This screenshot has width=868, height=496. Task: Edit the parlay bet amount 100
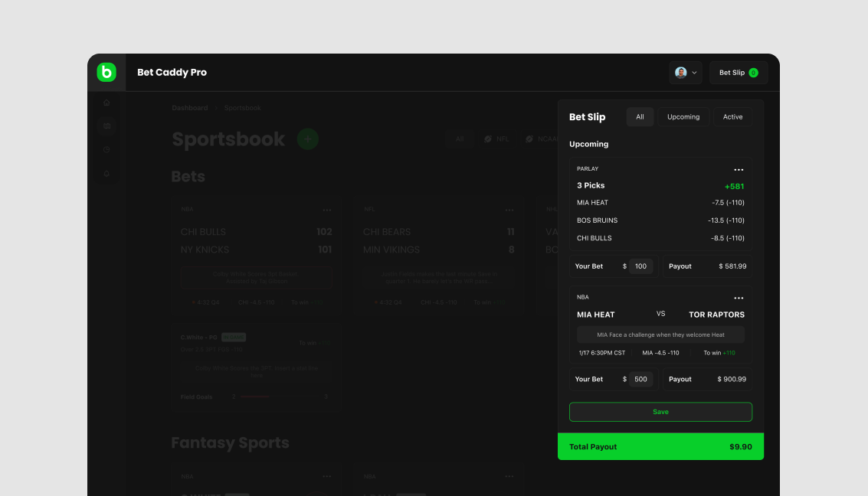pyautogui.click(x=640, y=266)
